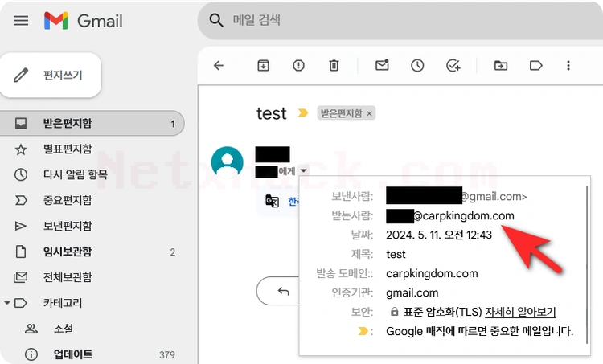Add email to tasks
603x364 pixels.
click(453, 66)
